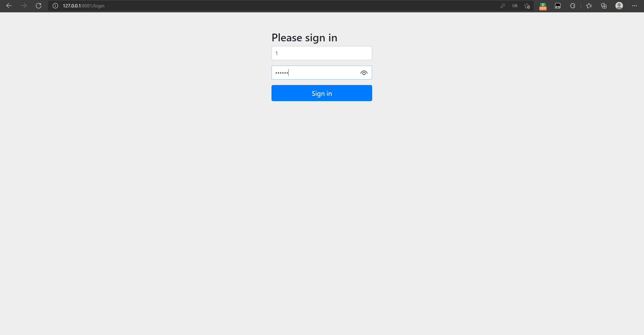This screenshot has height=335, width=644.
Task: Click the Sign in button
Action: click(x=322, y=93)
